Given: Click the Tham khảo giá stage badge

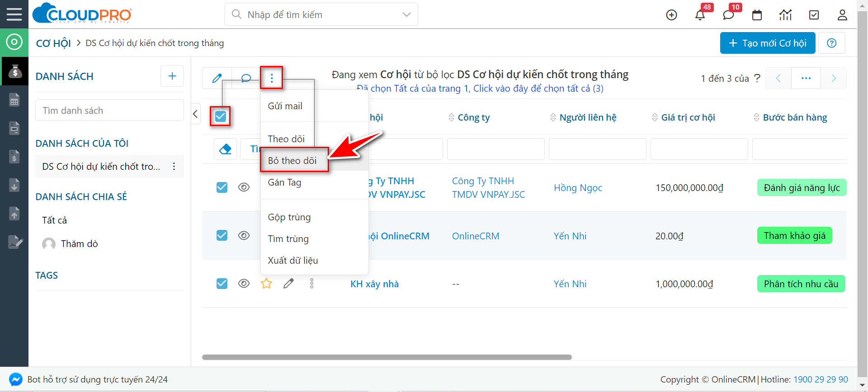Looking at the screenshot, I should pos(795,236).
